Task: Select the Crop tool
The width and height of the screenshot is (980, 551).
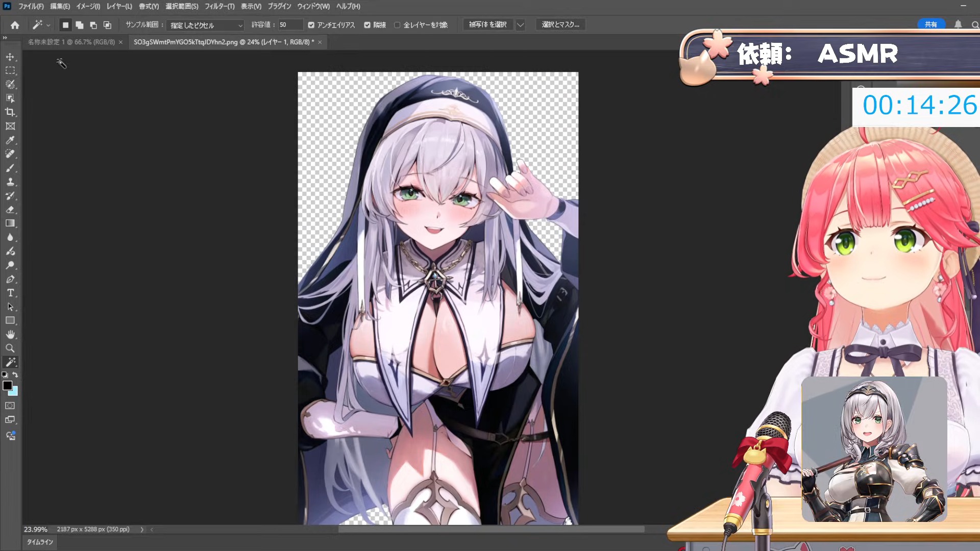Action: click(x=10, y=112)
